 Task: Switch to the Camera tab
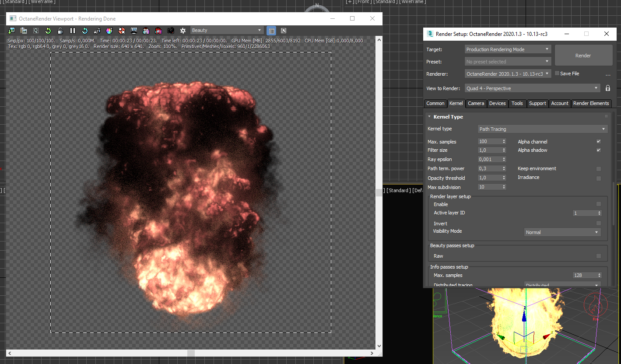[476, 104]
